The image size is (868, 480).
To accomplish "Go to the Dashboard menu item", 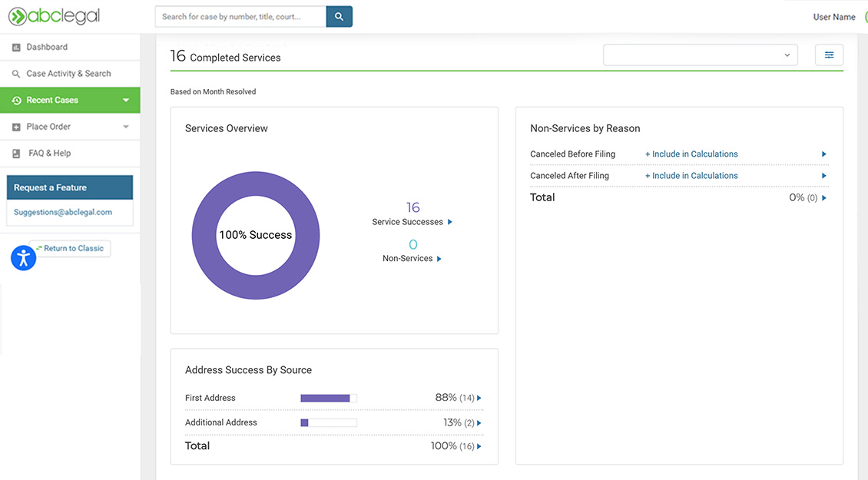I will [x=47, y=47].
